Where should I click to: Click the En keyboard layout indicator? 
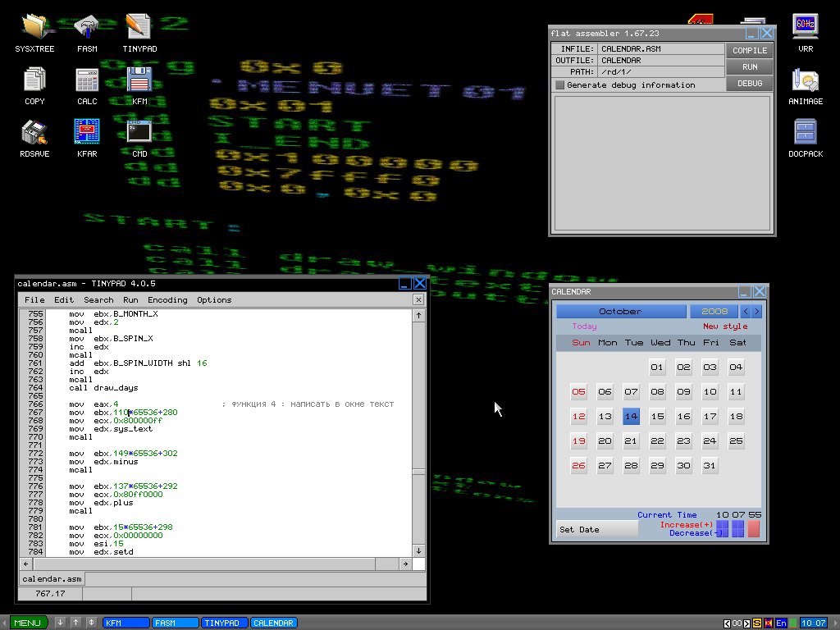780,623
